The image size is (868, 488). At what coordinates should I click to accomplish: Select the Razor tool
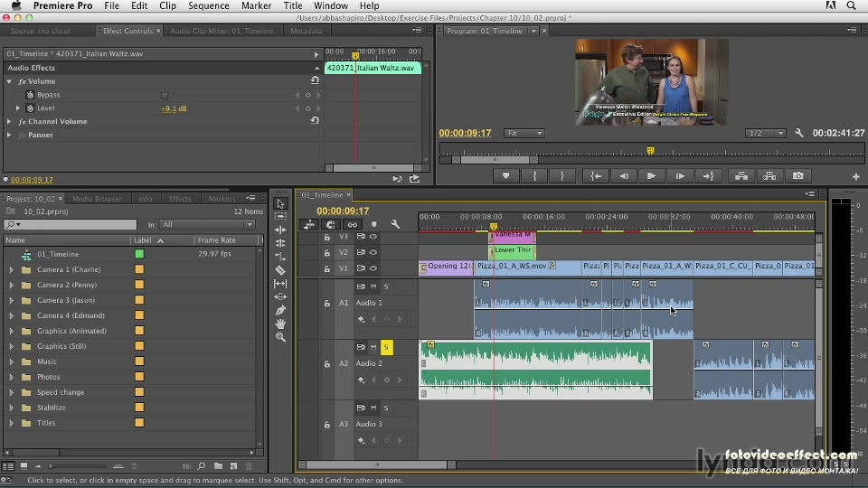(280, 270)
